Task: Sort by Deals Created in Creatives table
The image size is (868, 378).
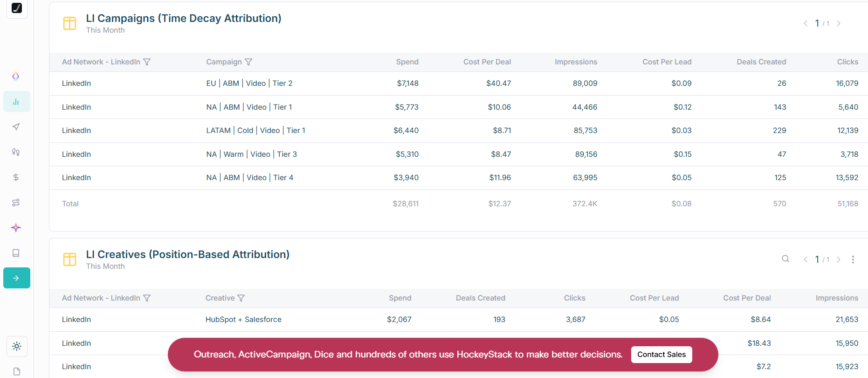Action: 481,298
